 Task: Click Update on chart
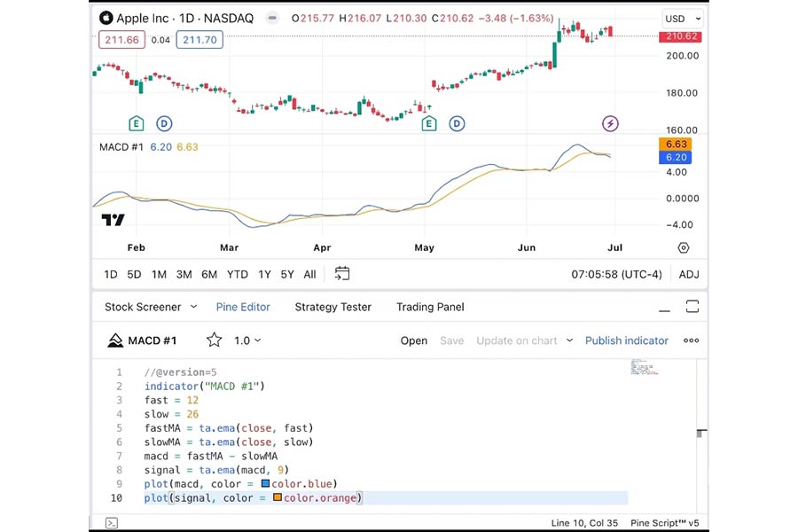point(517,340)
